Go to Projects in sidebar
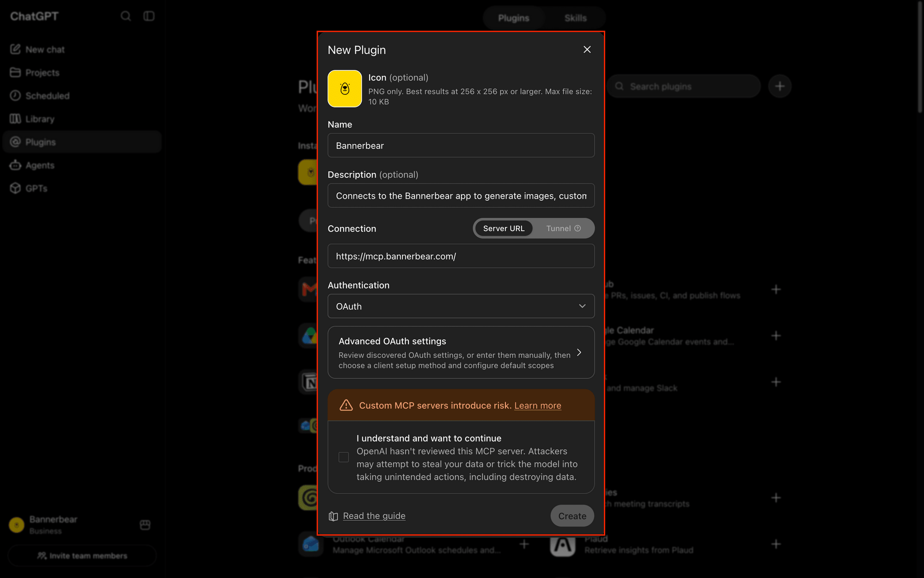924x578 pixels. (82, 73)
